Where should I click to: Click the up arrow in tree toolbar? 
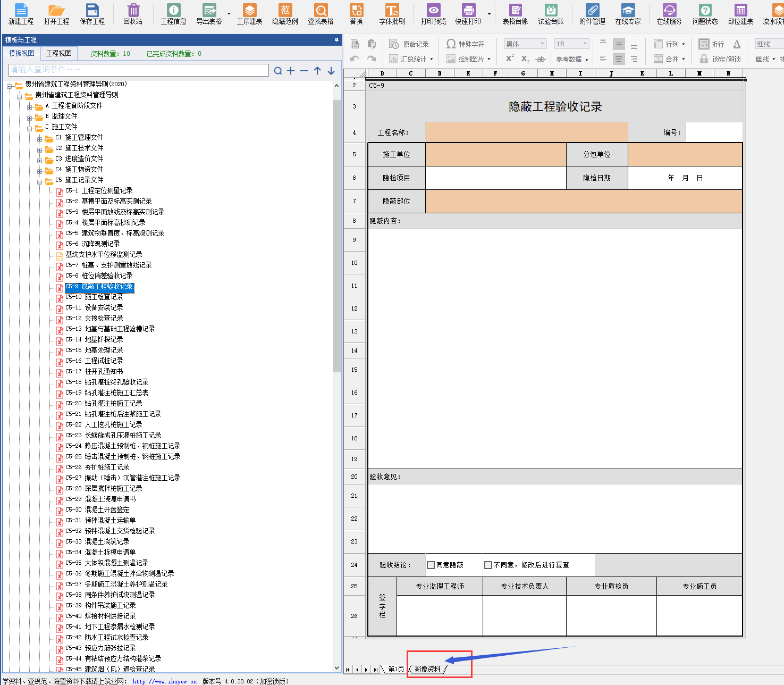[317, 71]
